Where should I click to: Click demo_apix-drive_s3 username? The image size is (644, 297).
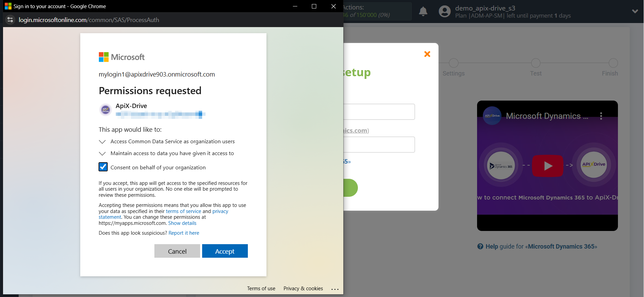485,8
